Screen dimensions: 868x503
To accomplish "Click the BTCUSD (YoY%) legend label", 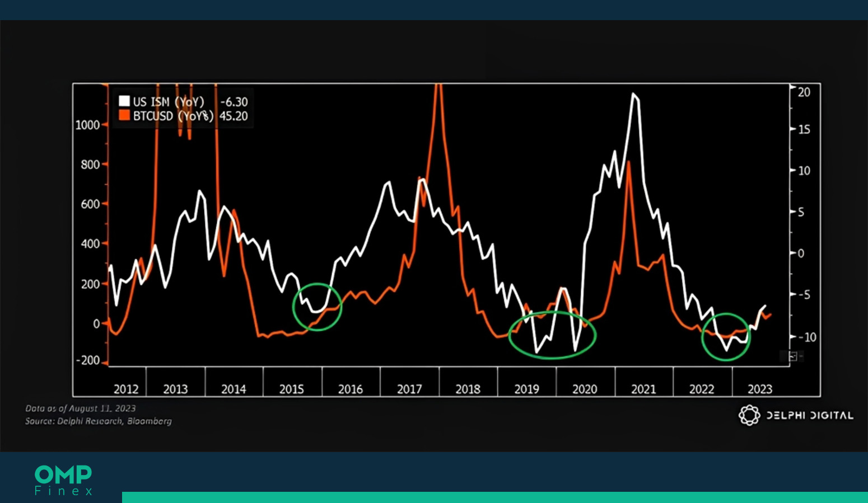I will click(x=173, y=116).
